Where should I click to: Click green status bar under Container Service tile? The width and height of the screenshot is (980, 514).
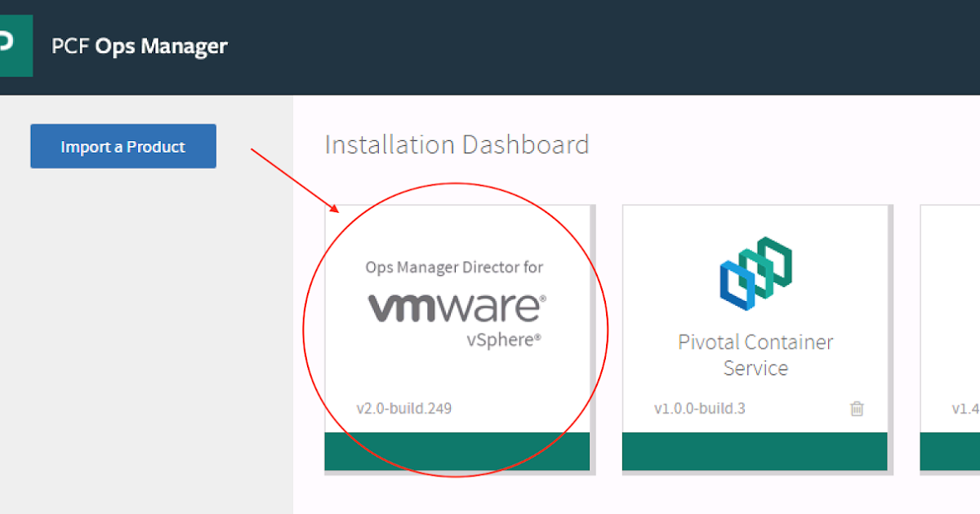coord(755,451)
